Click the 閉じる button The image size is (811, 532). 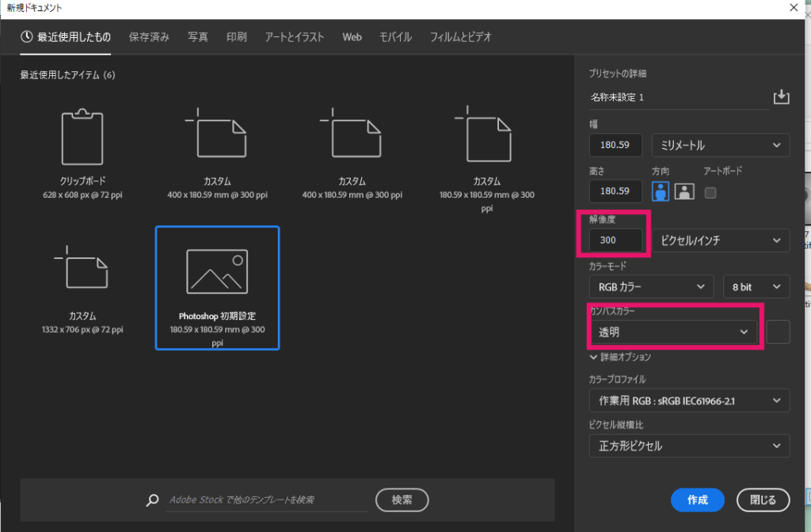click(x=763, y=500)
